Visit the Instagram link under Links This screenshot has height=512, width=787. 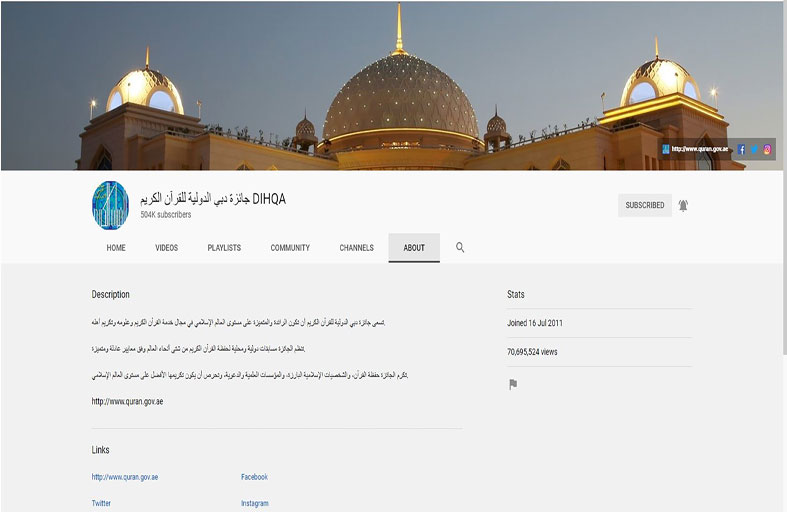[x=255, y=503]
